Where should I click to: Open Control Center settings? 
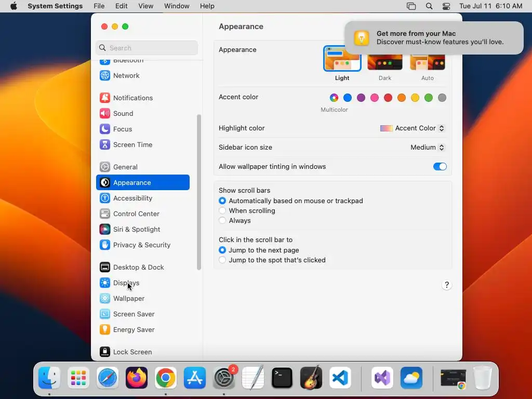143,214
